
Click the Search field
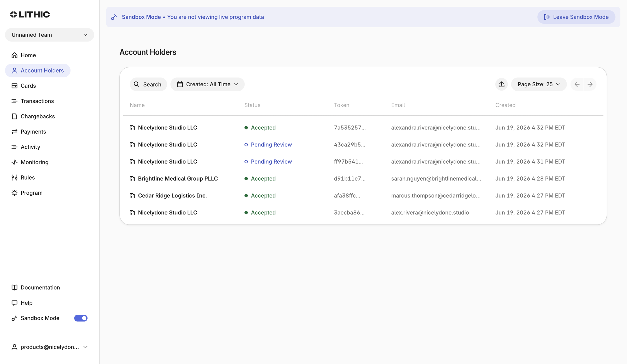coord(148,84)
